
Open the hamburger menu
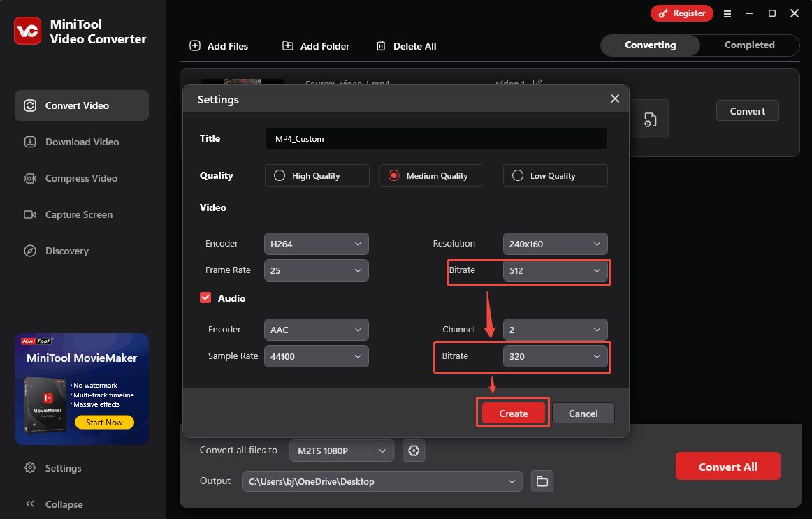pos(727,14)
